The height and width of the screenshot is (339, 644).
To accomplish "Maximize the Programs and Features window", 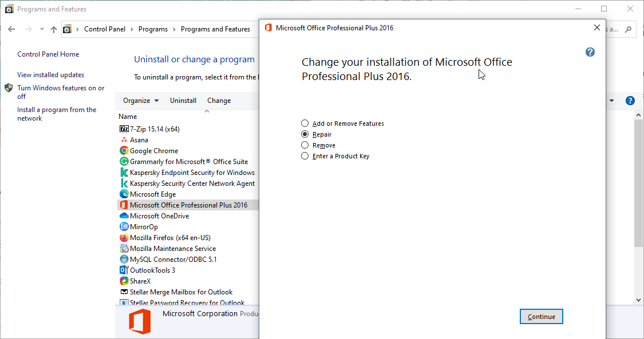I will coord(604,9).
